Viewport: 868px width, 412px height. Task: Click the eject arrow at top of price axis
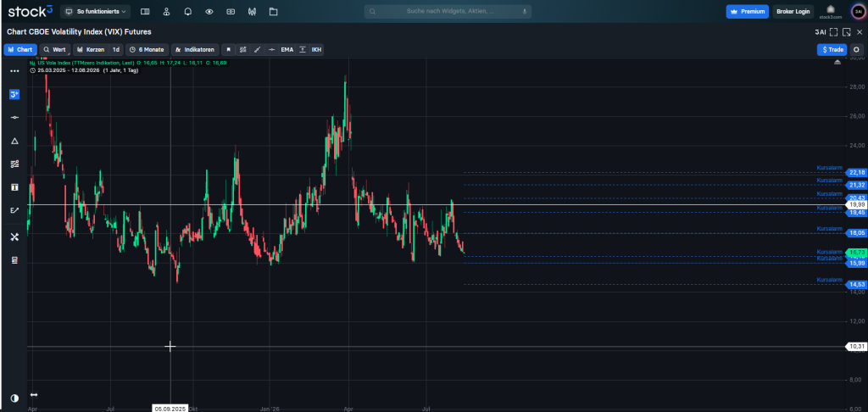[837, 62]
